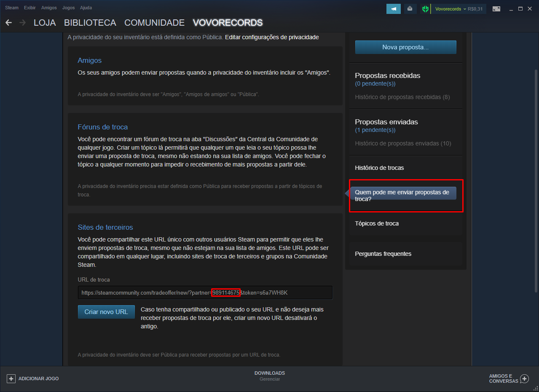Click the Nova proposta button

pyautogui.click(x=406, y=47)
